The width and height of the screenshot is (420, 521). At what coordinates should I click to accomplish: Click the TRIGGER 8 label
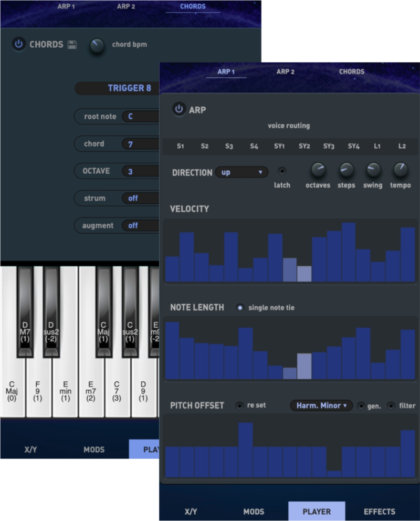click(x=129, y=88)
